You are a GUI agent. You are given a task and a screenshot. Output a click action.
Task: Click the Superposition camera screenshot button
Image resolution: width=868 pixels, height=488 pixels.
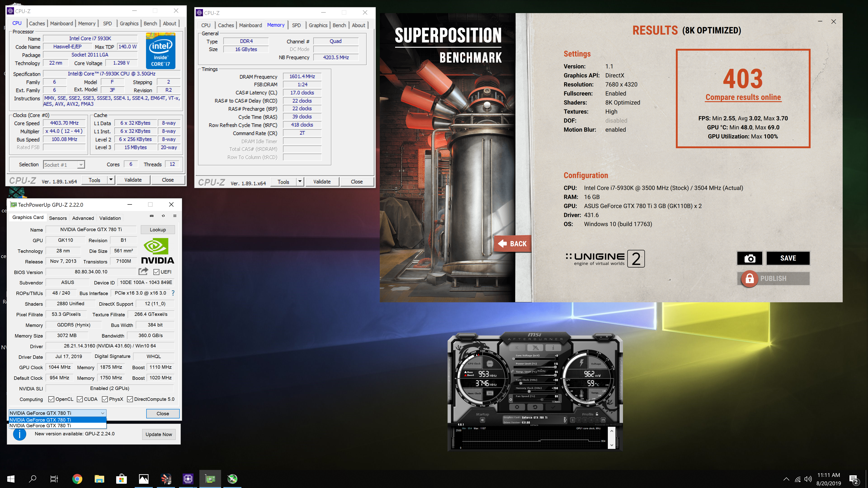coord(749,258)
